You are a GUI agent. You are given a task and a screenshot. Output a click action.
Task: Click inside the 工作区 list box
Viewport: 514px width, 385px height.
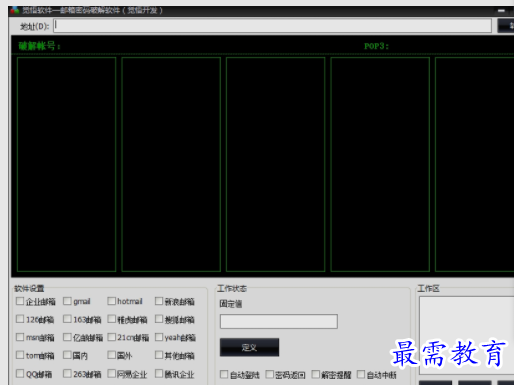click(x=466, y=335)
